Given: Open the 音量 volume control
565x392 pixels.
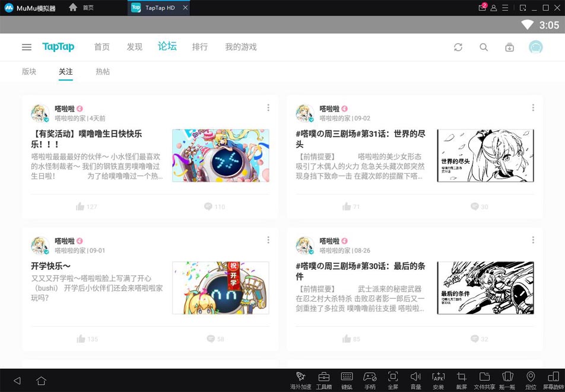Looking at the screenshot, I should tap(415, 381).
